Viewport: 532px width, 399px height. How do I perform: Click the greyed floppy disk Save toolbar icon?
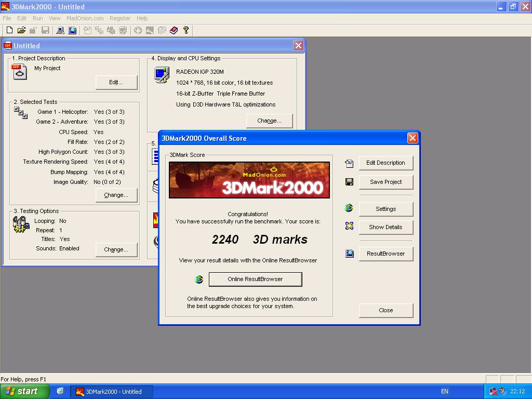click(45, 30)
